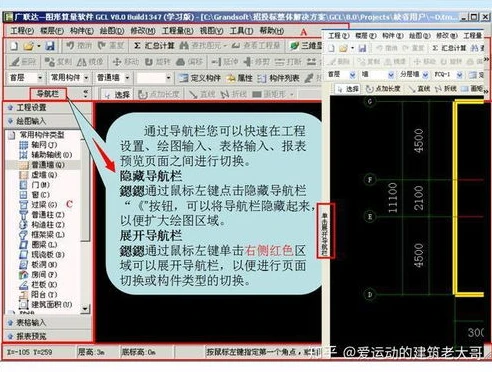This screenshot has height=372, width=492.
Task: Open the 属性 properties tool
Action: pos(240,78)
